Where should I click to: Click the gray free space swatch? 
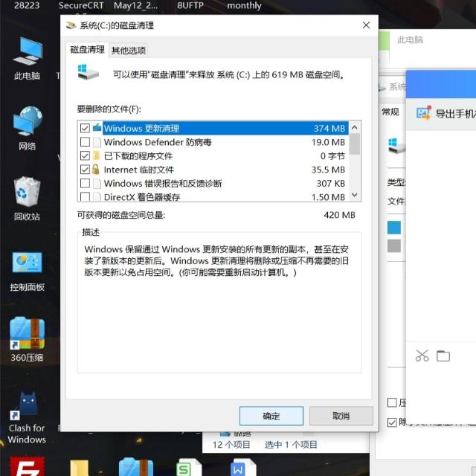394,246
